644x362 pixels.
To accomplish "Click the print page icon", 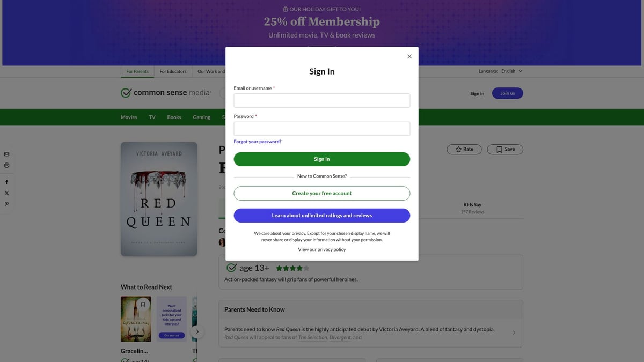I will (6, 165).
